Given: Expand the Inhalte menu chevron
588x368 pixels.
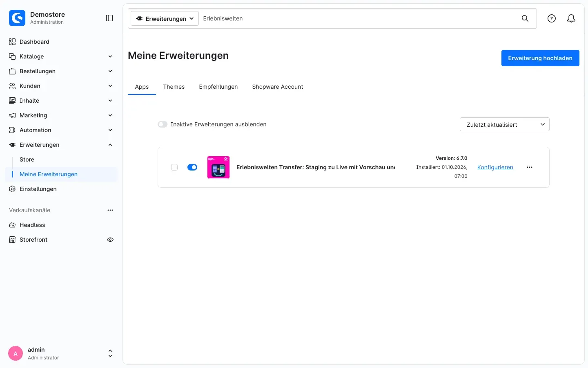Looking at the screenshot, I should click(x=110, y=101).
